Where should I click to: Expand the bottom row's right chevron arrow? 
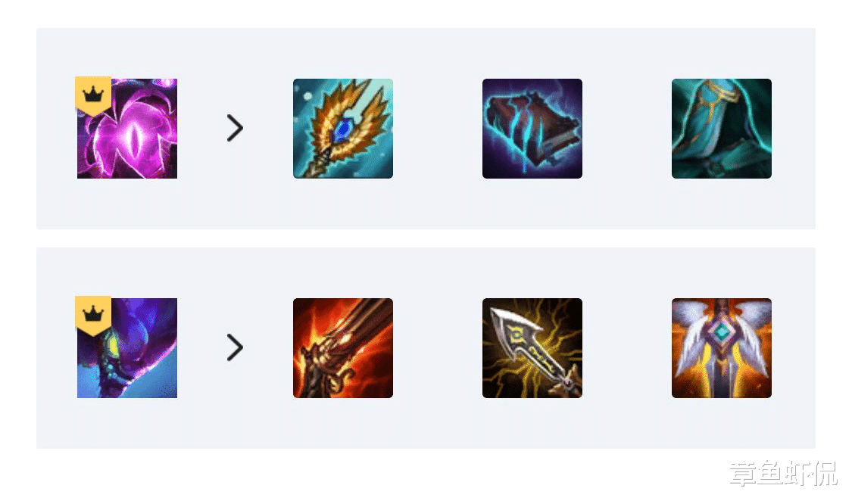235,347
